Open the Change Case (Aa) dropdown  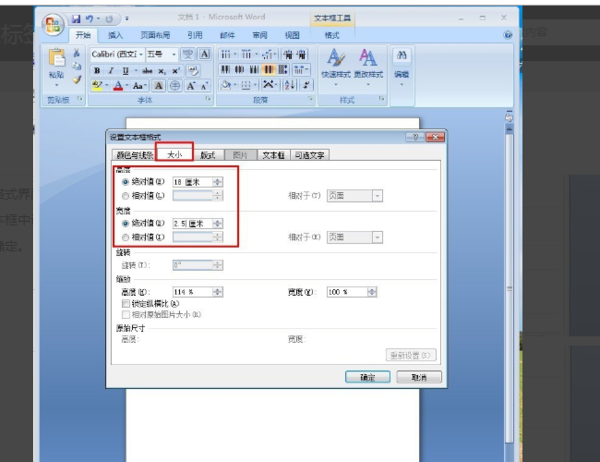(140, 86)
